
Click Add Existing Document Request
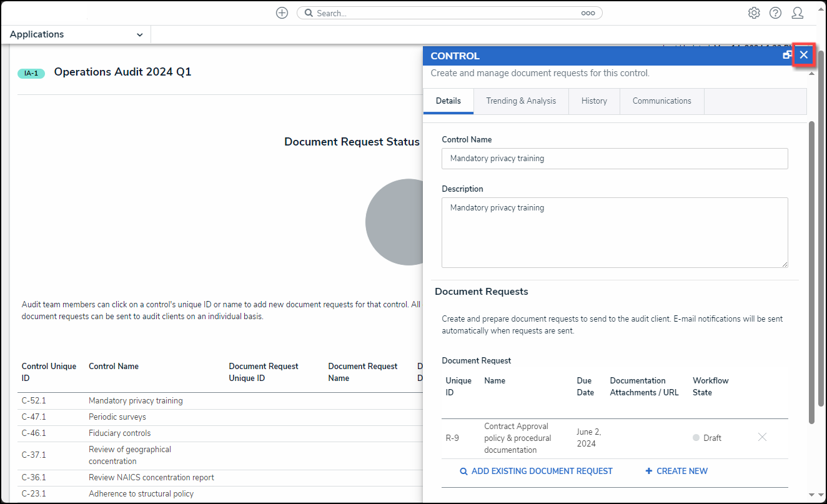536,471
